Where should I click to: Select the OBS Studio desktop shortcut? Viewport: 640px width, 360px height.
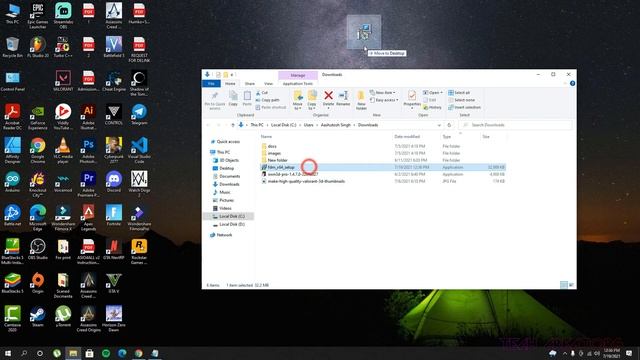pyautogui.click(x=38, y=249)
